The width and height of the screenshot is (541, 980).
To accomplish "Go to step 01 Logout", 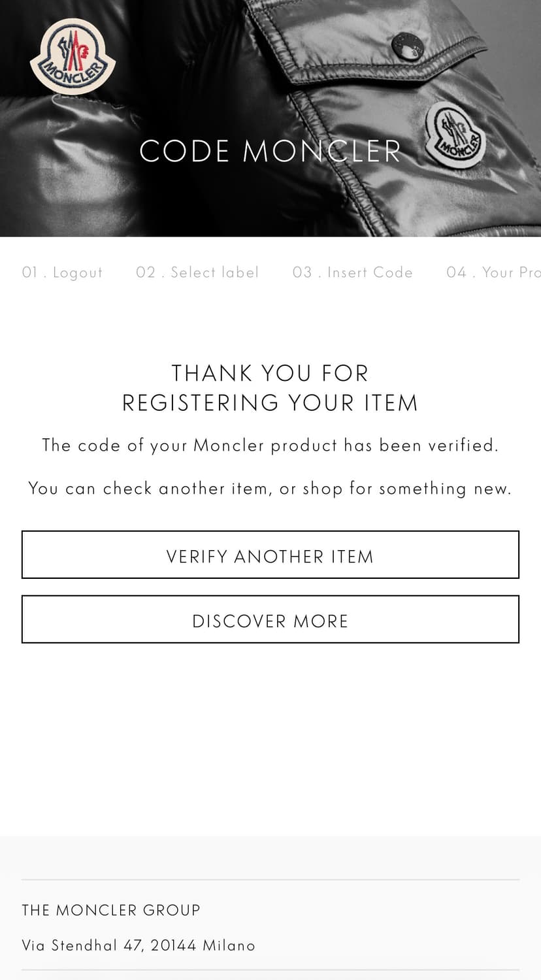I will click(x=63, y=272).
